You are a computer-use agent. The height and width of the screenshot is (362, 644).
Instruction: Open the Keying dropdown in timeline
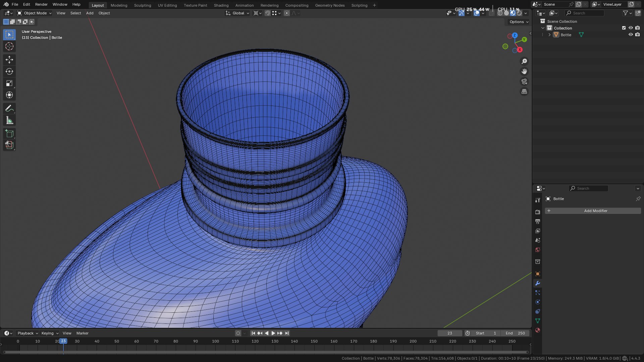point(50,333)
